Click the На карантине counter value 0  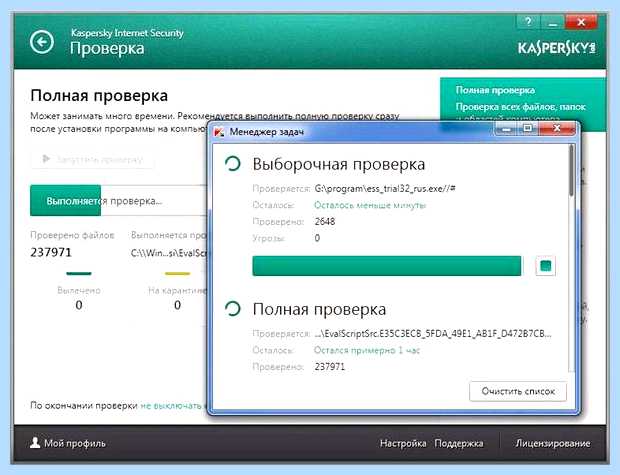[x=178, y=305]
